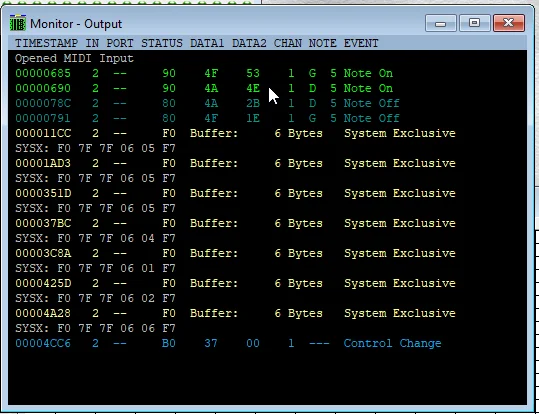The height and width of the screenshot is (414, 539).
Task: Click SYSX line ending 06 04 F7
Action: [x=95, y=238]
